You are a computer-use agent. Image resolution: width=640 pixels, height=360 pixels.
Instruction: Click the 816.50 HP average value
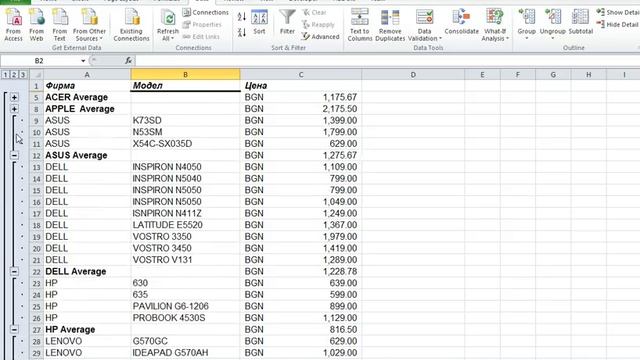(343, 329)
